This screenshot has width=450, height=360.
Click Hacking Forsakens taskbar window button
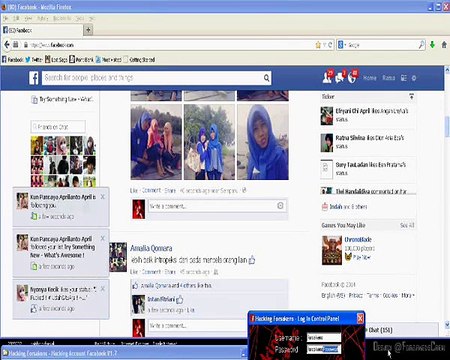click(123, 353)
